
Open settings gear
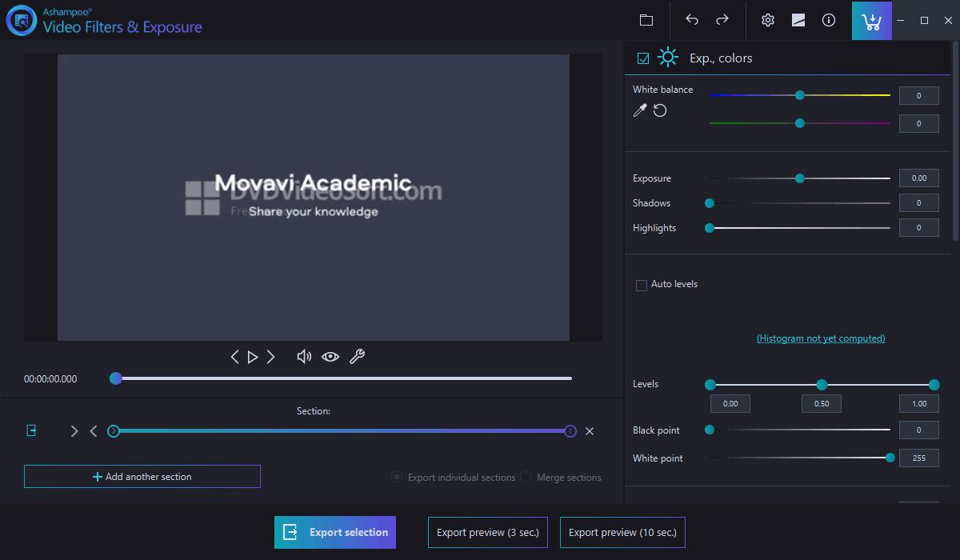[x=768, y=20]
